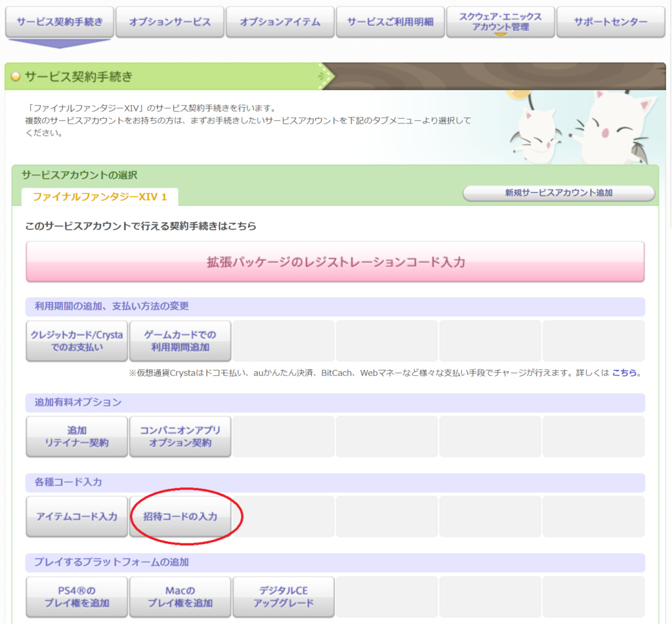Open スクウェア・エニックス アカウント管理 tab

tap(500, 22)
